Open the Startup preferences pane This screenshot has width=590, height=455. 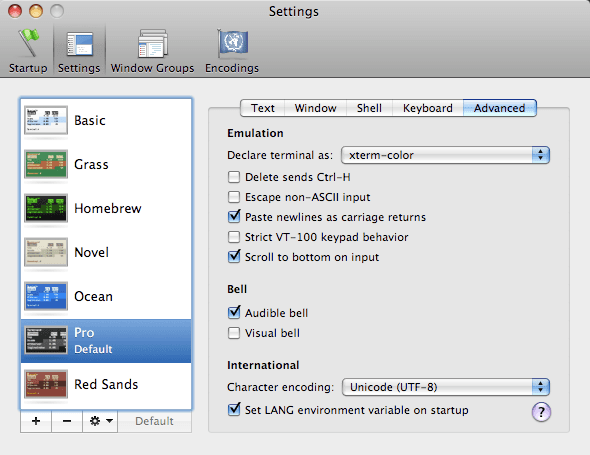click(28, 51)
